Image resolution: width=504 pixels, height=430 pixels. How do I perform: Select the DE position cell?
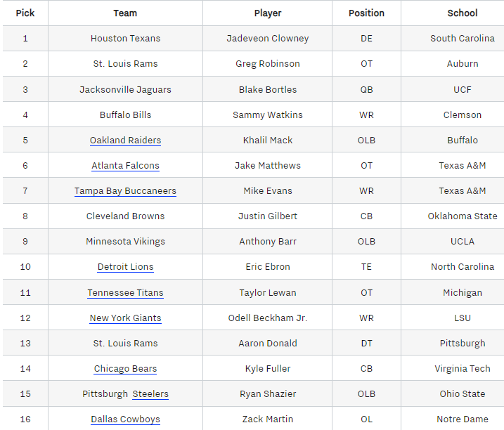pyautogui.click(x=366, y=38)
